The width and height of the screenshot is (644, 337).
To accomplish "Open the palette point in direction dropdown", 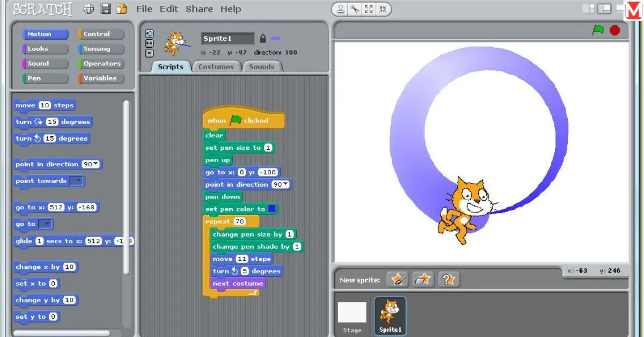I will point(91,164).
